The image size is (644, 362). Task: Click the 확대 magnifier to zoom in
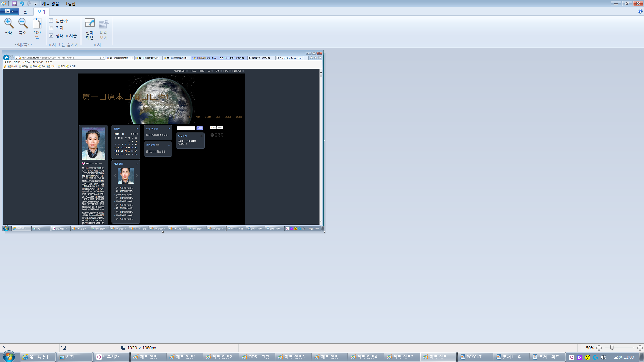click(9, 26)
